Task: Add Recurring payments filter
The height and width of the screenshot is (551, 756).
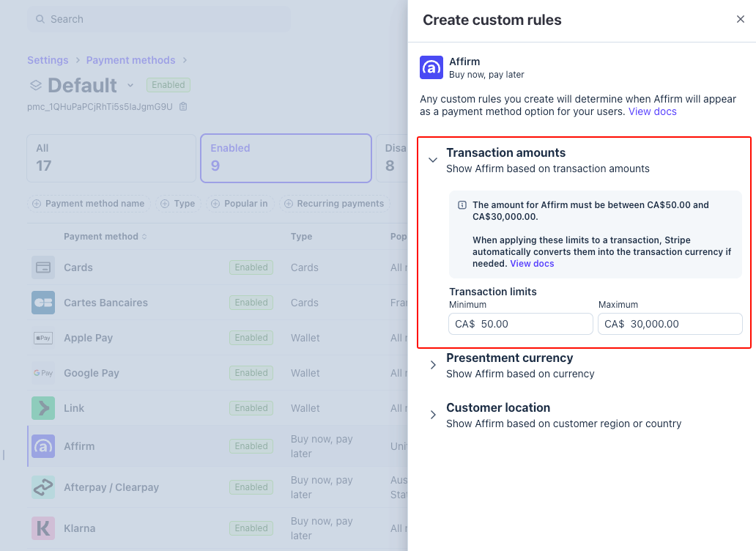Action: [x=334, y=204]
